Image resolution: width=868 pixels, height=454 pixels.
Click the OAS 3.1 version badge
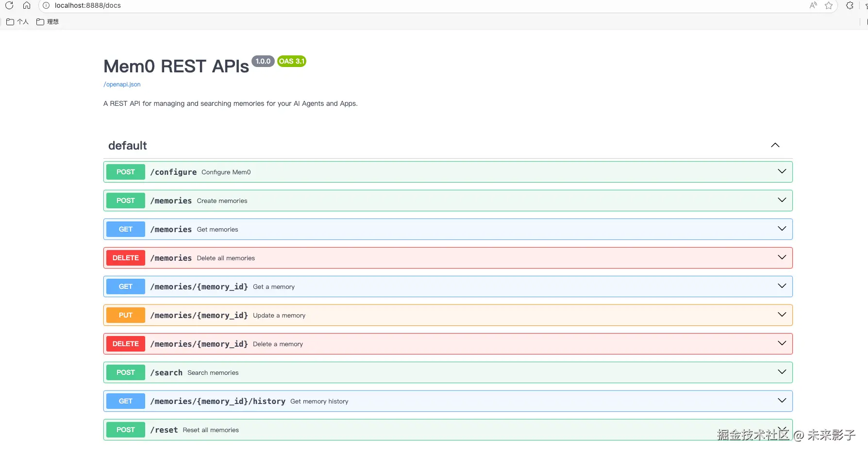point(291,61)
